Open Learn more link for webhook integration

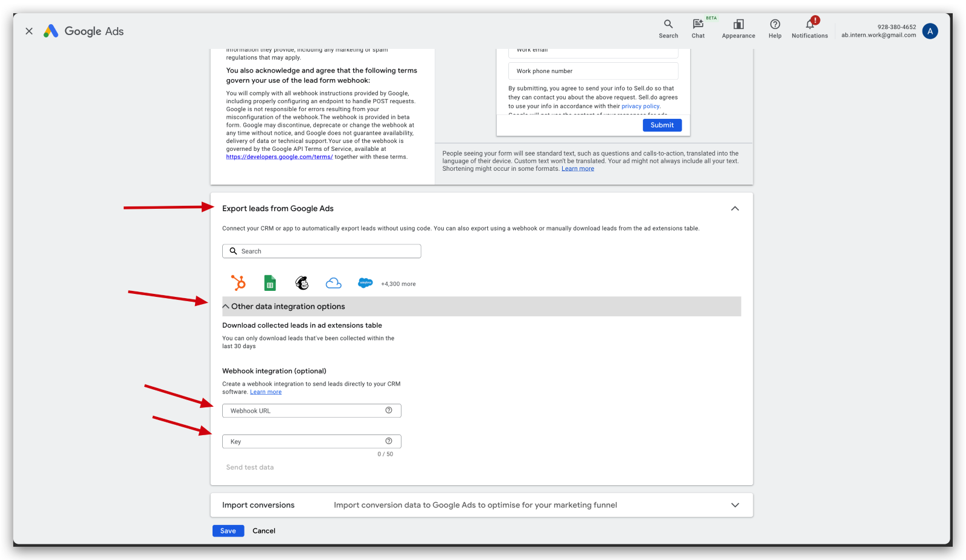(x=266, y=392)
